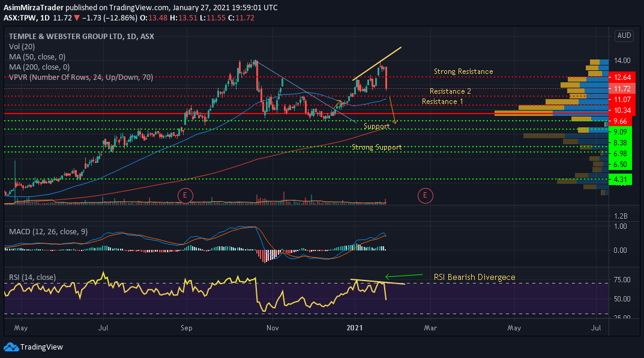The width and height of the screenshot is (644, 358).
Task: Click the first earnings E marker near Sep
Action: pos(185,195)
